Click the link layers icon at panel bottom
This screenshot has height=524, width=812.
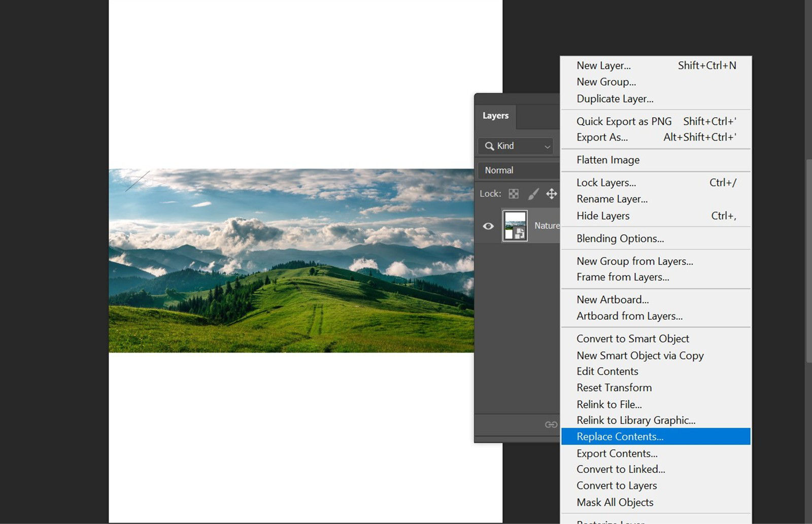tap(551, 425)
